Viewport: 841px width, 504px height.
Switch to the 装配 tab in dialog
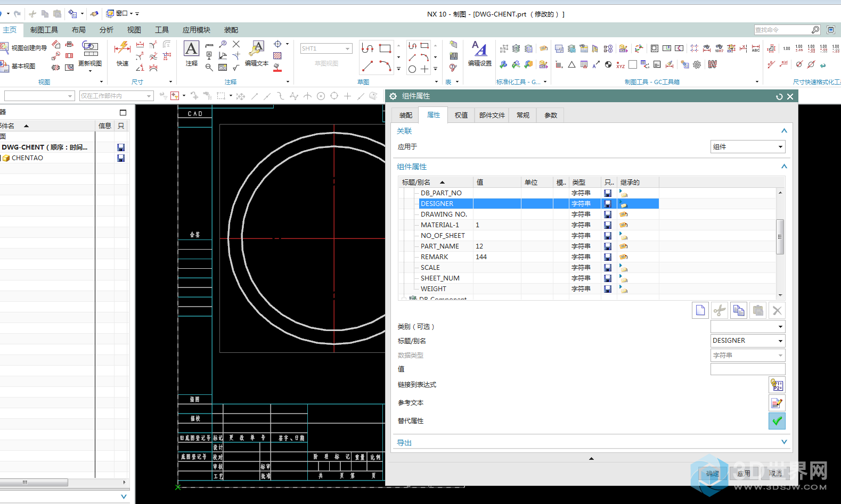406,115
